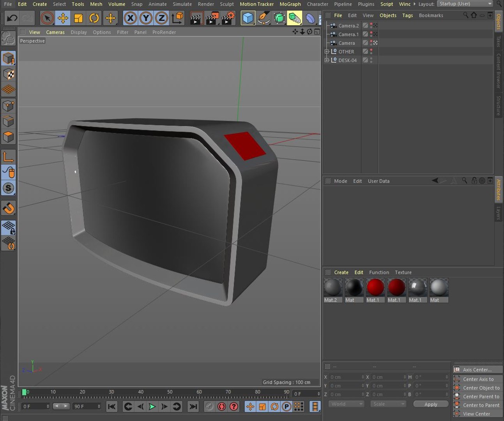Select the Spline Pen tool
504x421 pixels.
tap(264, 18)
